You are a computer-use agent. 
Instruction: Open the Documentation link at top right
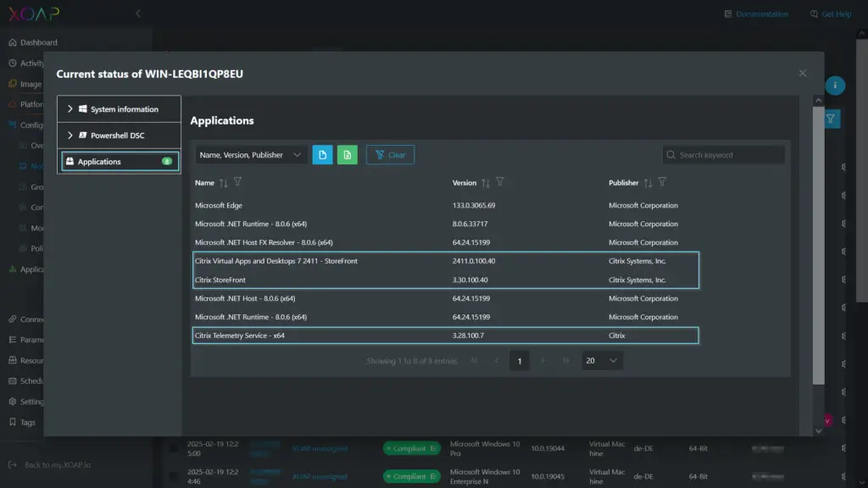755,14
